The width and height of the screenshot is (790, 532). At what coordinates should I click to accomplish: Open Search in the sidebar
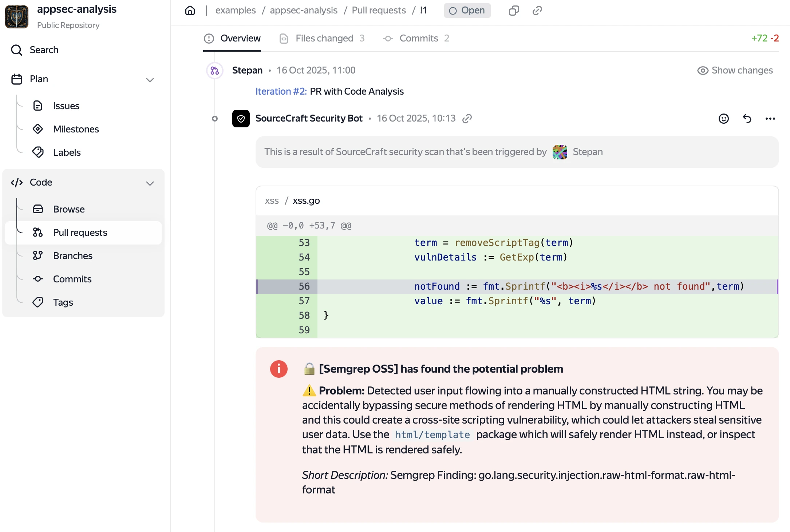pyautogui.click(x=44, y=50)
